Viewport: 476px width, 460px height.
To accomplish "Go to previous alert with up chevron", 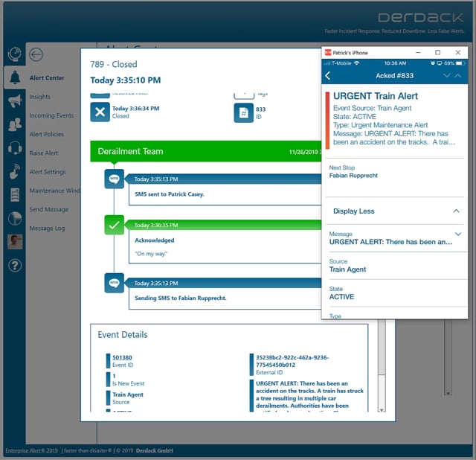I will [458, 75].
